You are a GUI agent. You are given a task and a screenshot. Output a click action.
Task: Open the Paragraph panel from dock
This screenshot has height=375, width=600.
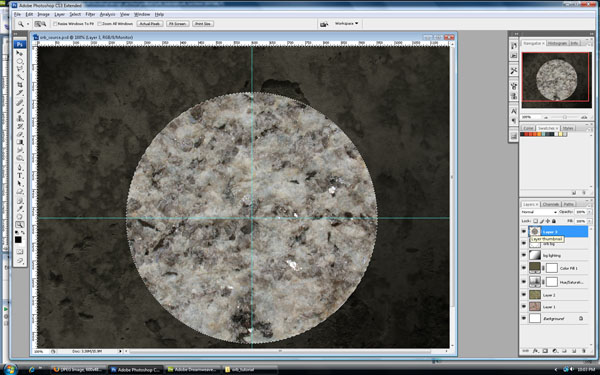coord(514,121)
